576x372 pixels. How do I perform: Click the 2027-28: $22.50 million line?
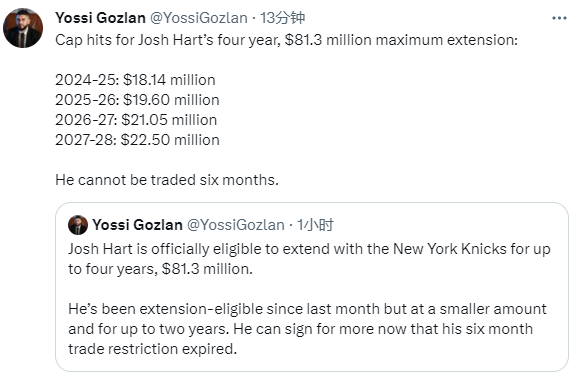[x=137, y=140]
